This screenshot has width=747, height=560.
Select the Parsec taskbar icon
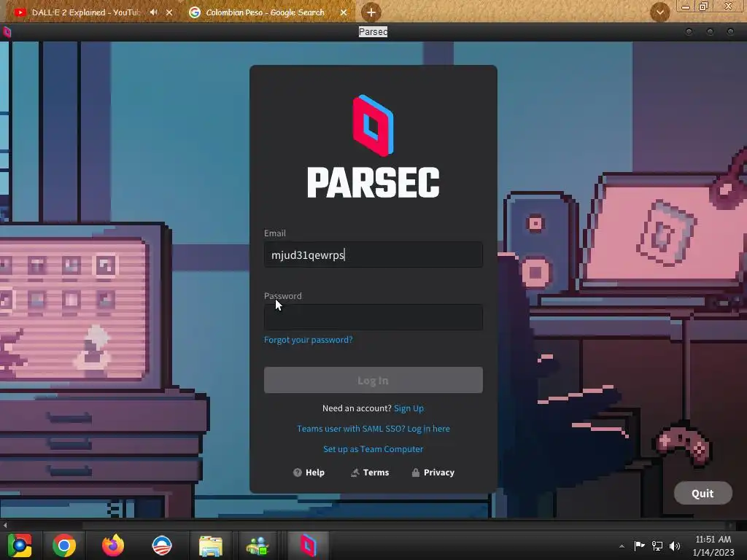[309, 545]
